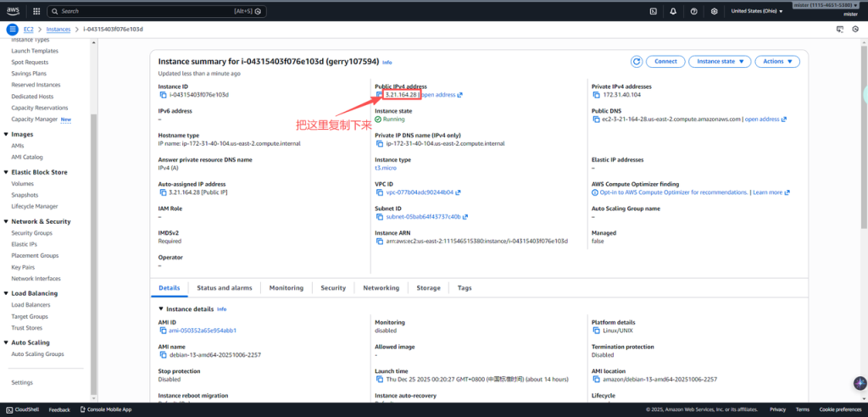Image resolution: width=868 pixels, height=417 pixels.
Task: Copy the VPC ID
Action: point(379,192)
